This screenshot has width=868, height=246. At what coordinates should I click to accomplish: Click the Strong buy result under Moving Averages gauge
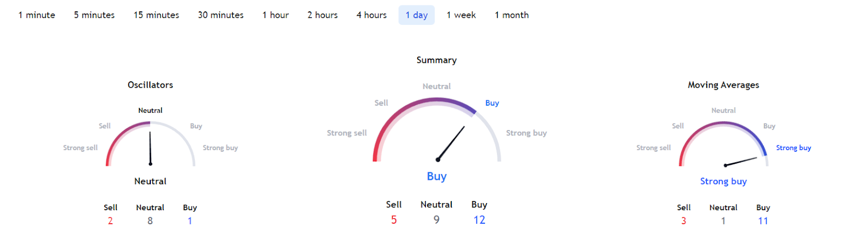[723, 182]
